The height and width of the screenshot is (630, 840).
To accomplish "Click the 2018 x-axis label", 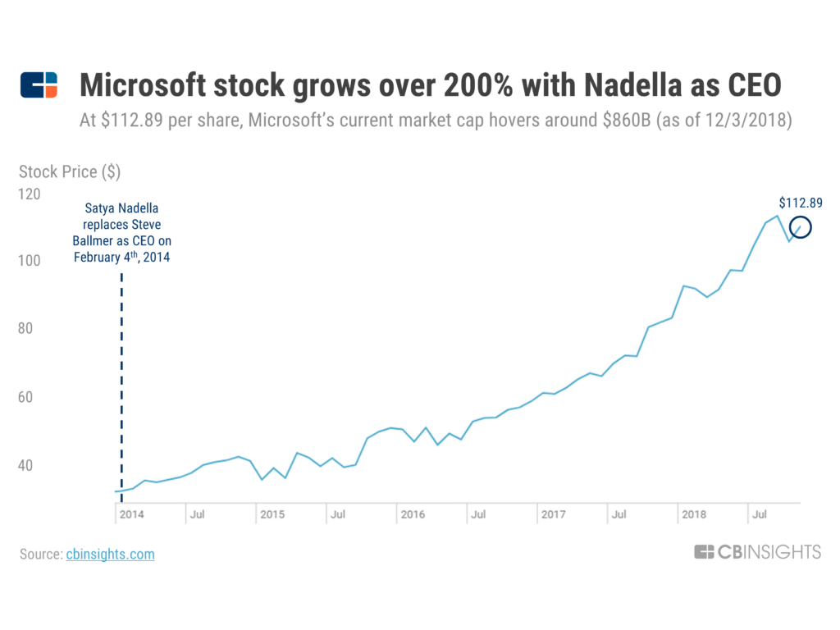I will [694, 514].
